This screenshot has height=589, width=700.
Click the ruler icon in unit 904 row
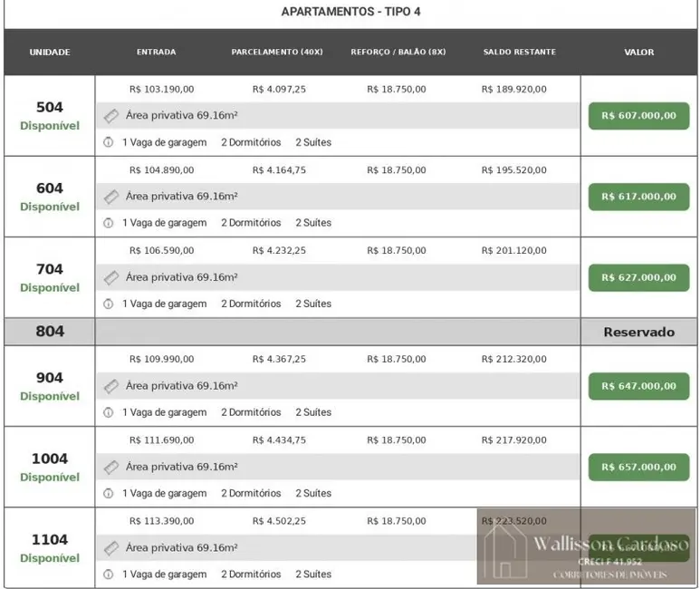pos(111,386)
